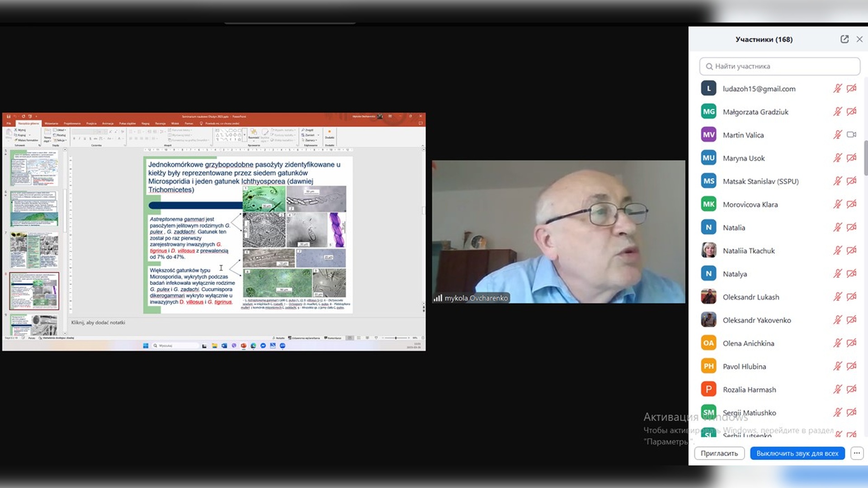Click the signal strength icon by mykola Ovcharenko

438,298
